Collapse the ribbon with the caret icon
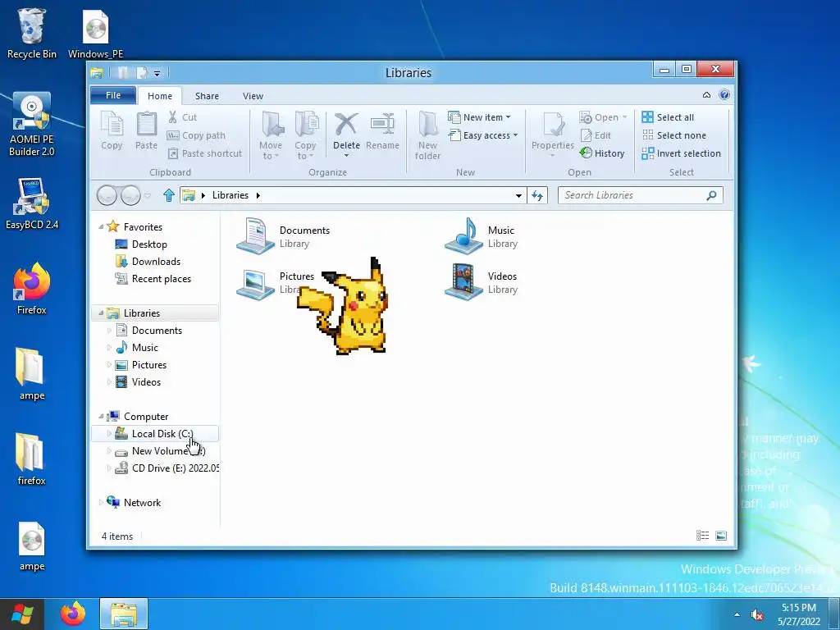840x630 pixels. [706, 95]
